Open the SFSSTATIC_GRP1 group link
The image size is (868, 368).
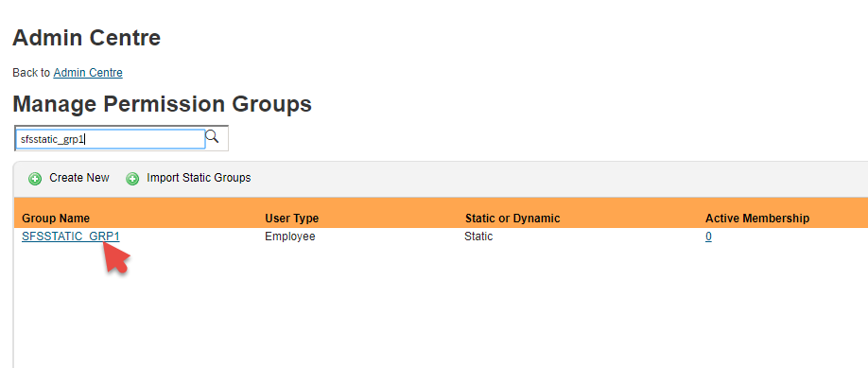click(x=71, y=237)
